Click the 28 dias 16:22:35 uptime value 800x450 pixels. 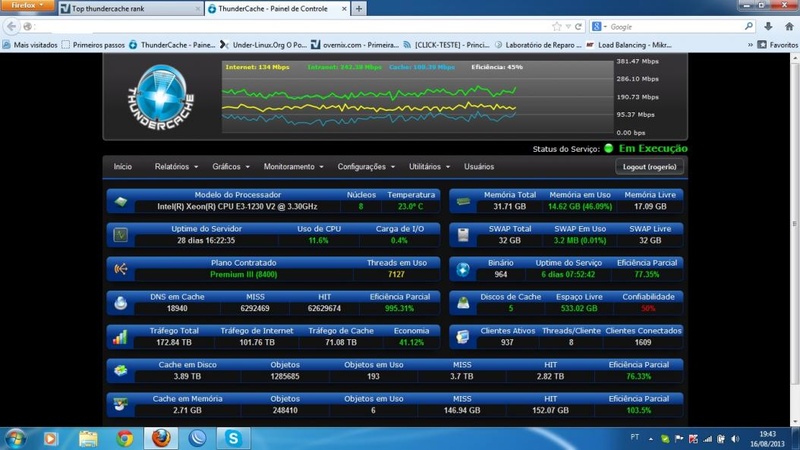[x=206, y=241]
